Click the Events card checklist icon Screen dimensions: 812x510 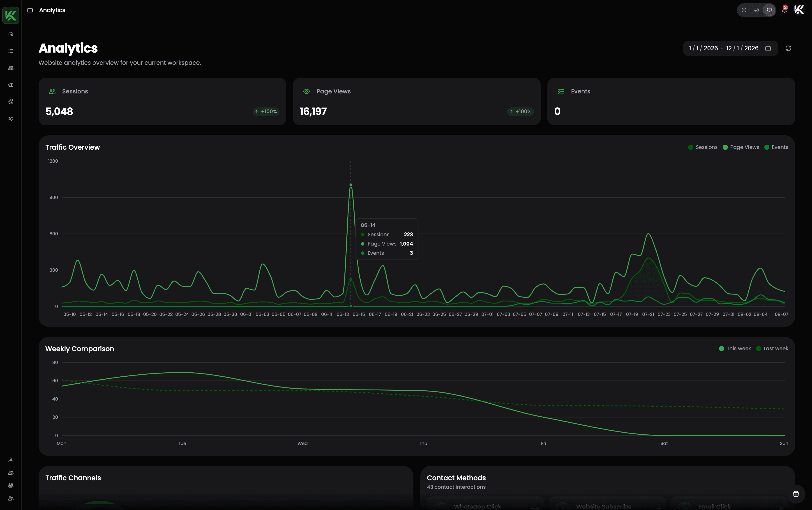click(561, 91)
